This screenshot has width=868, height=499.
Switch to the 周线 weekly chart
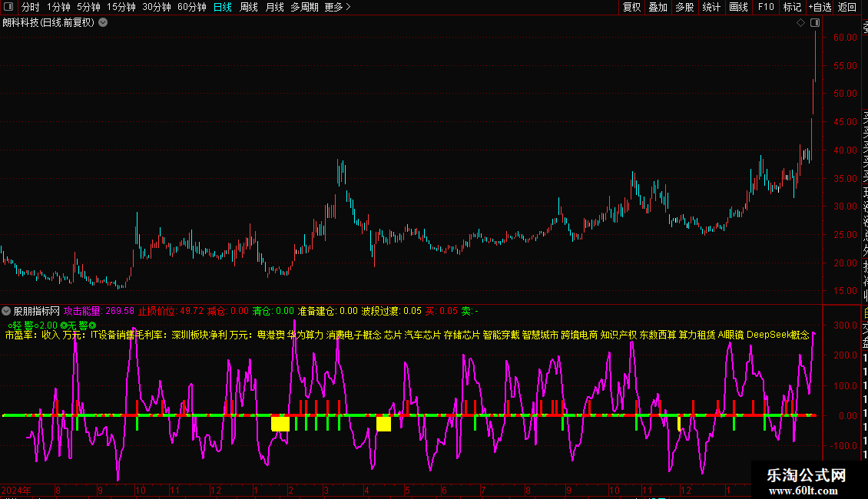(249, 7)
